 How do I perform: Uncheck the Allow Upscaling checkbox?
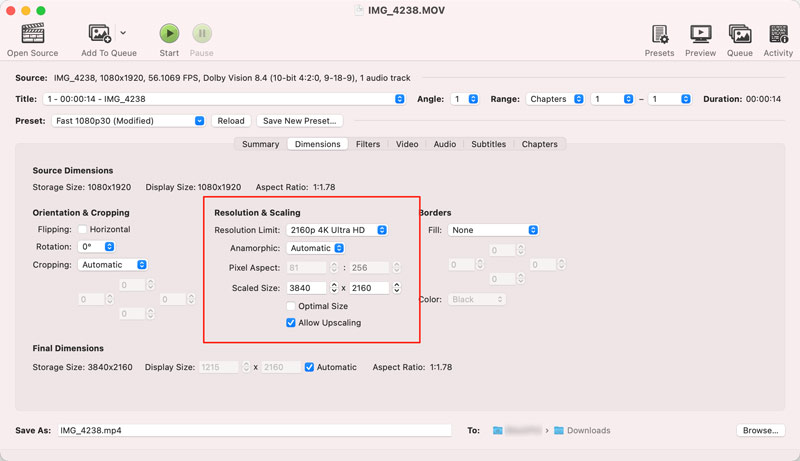tap(291, 323)
